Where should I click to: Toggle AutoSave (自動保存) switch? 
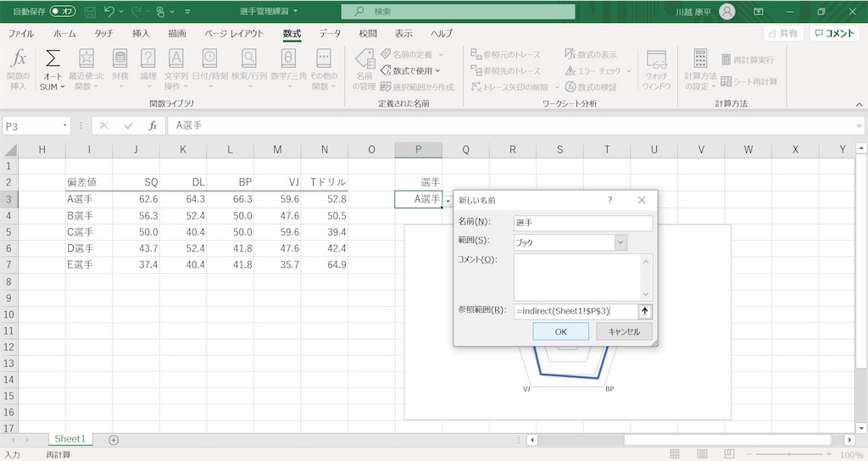tap(63, 11)
